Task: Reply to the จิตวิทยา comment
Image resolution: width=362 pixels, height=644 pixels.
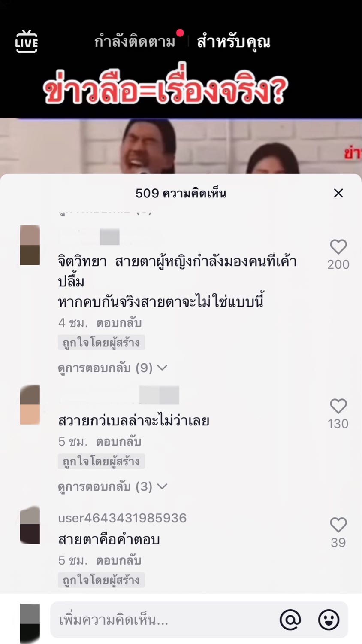Action: click(119, 323)
